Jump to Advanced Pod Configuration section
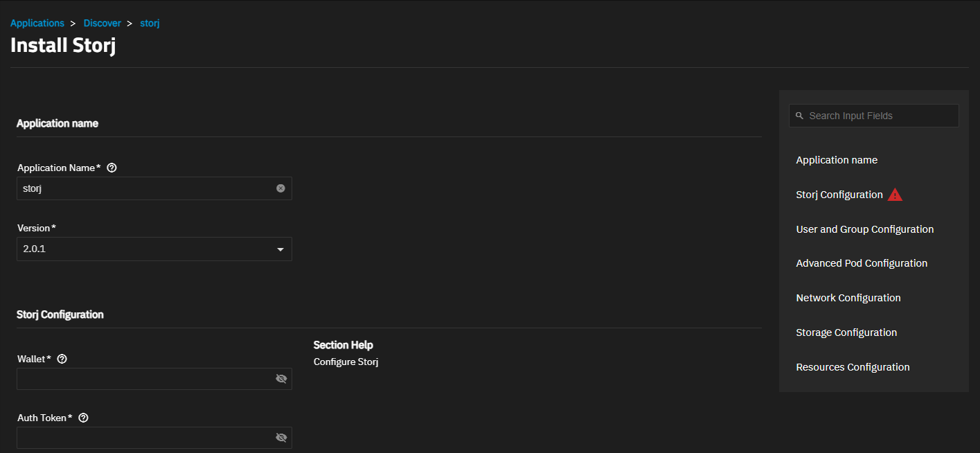This screenshot has width=980, height=453. click(x=862, y=263)
